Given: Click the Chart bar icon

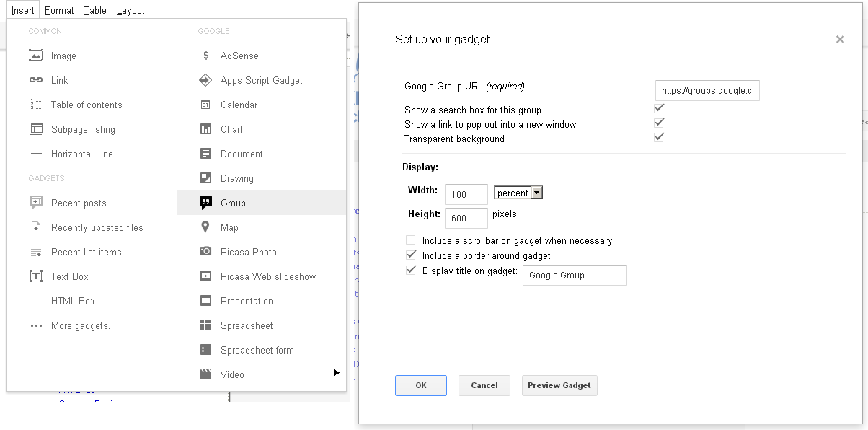Looking at the screenshot, I should pos(206,129).
